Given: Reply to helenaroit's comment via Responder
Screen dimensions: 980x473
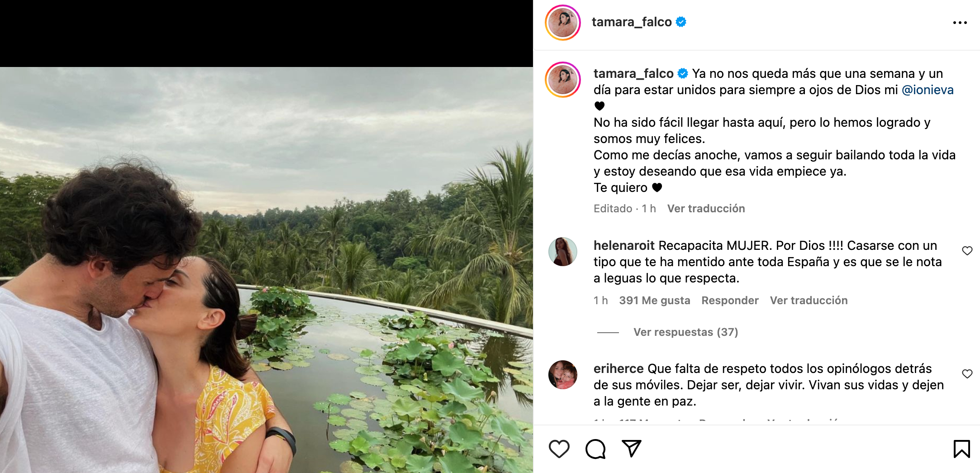Looking at the screenshot, I should pyautogui.click(x=730, y=301).
